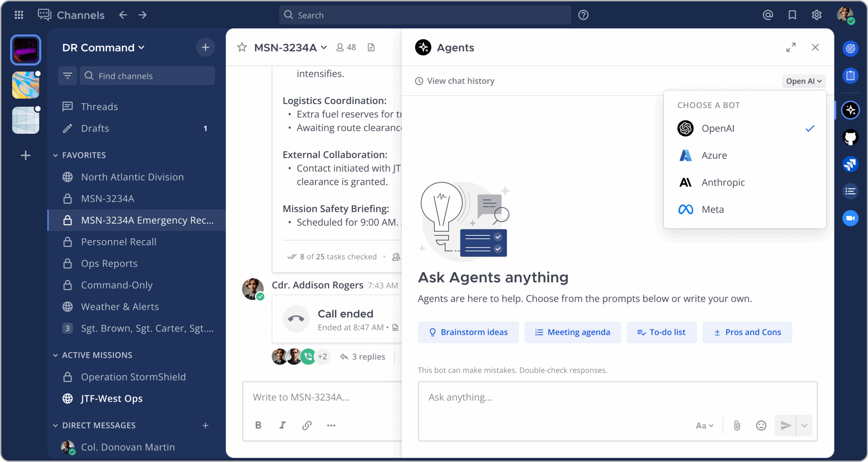Open saved messages bookmark icon
868x462 pixels.
tap(792, 15)
